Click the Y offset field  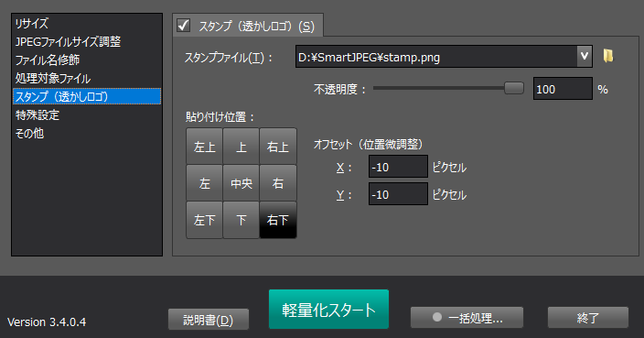tap(398, 194)
